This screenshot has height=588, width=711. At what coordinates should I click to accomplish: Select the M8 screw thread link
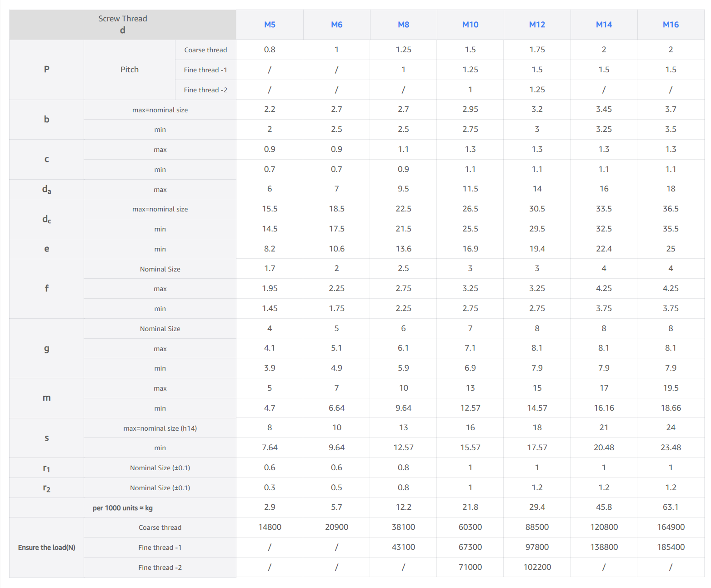(x=403, y=25)
